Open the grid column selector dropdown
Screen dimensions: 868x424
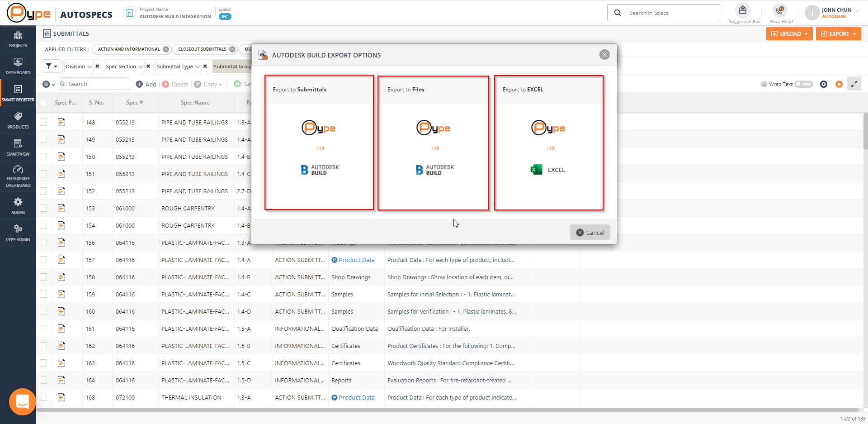point(48,84)
